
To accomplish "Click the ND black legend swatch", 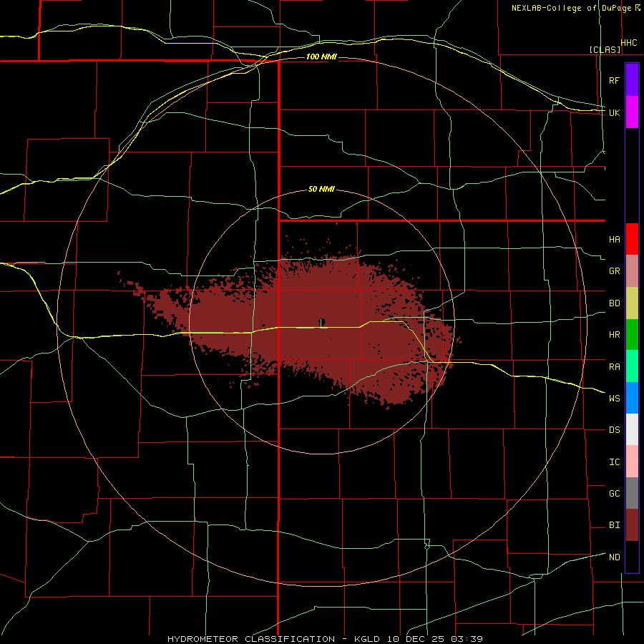I will tap(632, 557).
